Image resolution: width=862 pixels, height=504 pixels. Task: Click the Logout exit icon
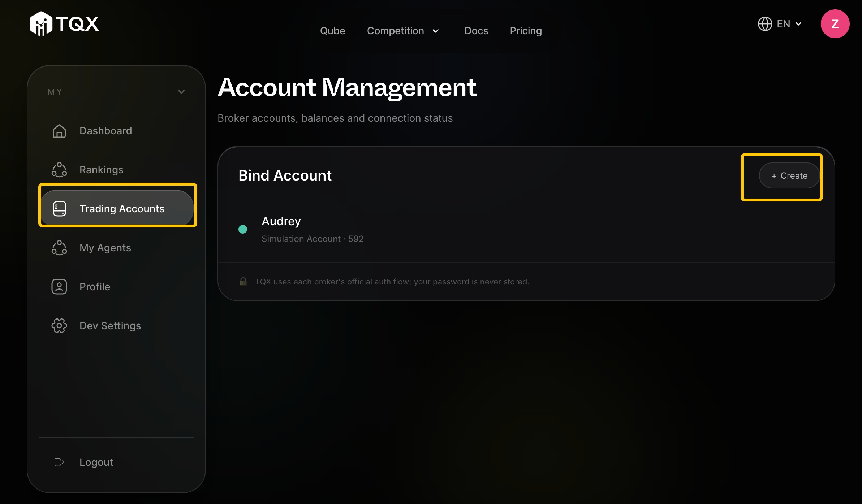(59, 462)
